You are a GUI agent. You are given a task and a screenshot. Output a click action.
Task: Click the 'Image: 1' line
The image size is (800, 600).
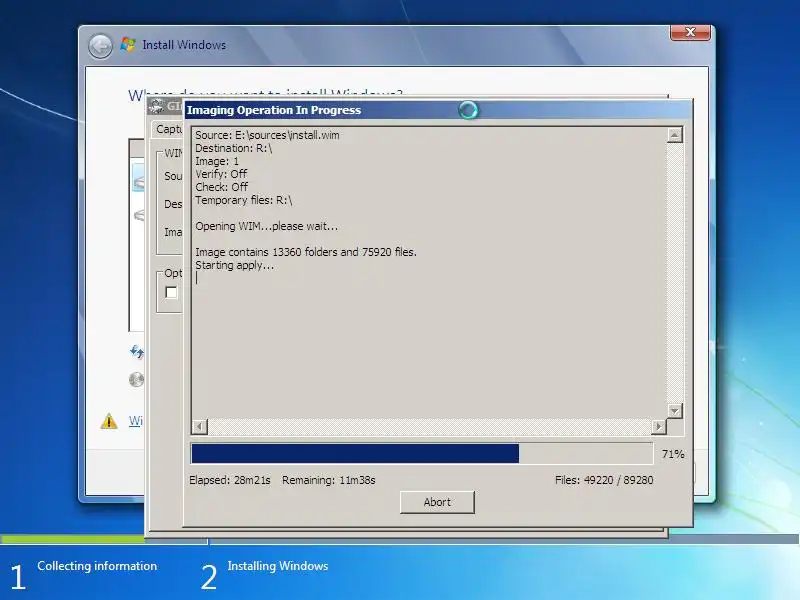tap(217, 161)
